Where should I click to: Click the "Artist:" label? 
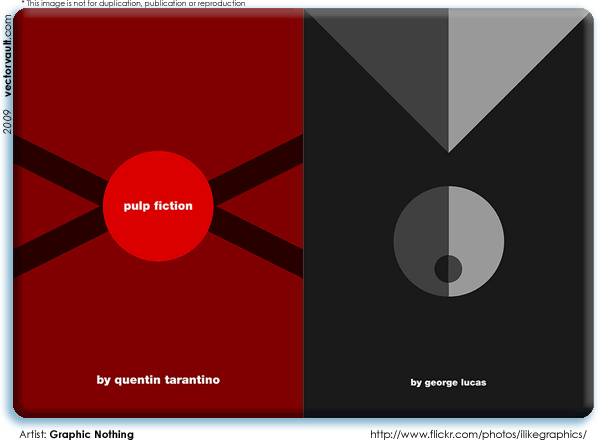click(x=32, y=434)
